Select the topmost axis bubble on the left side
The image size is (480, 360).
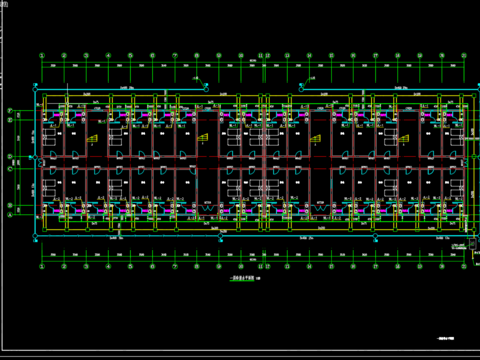(x=10, y=111)
